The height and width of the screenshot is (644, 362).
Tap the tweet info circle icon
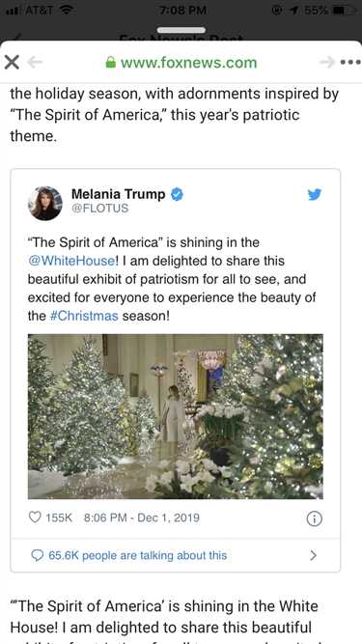point(315,519)
